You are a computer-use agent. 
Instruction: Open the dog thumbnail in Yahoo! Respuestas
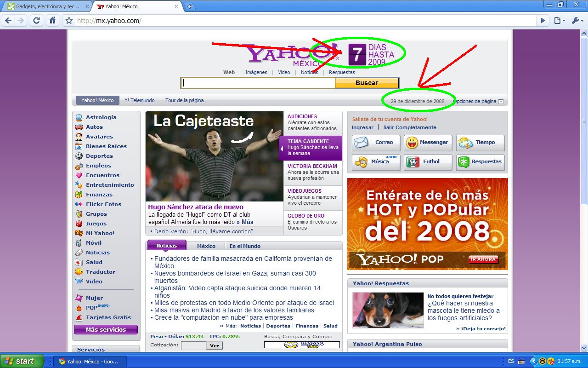tap(388, 310)
